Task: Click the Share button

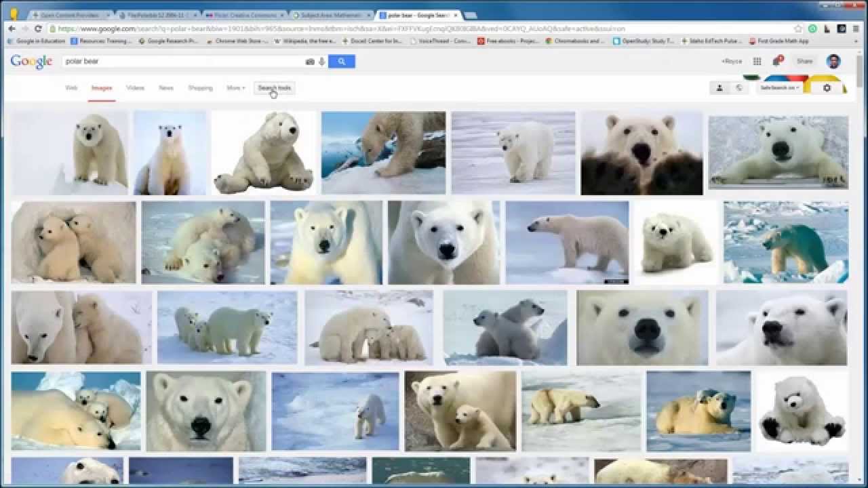Action: click(x=804, y=62)
